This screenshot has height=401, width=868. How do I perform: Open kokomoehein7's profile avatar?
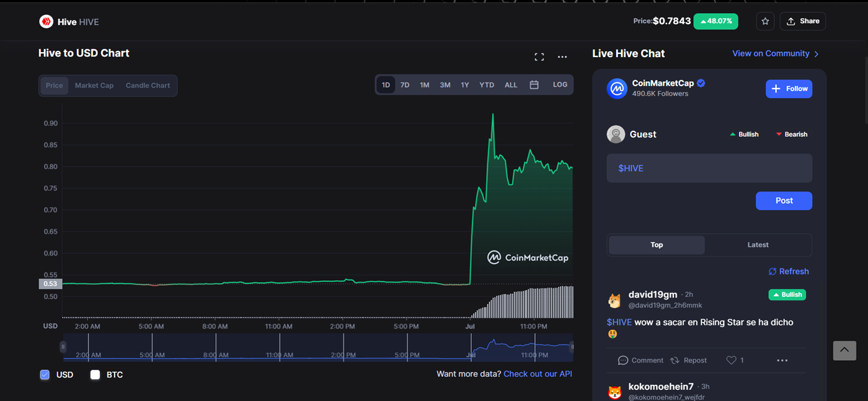pos(614,392)
